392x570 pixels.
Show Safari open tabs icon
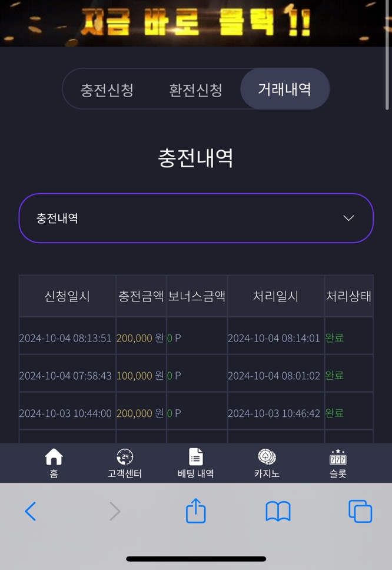coord(360,512)
